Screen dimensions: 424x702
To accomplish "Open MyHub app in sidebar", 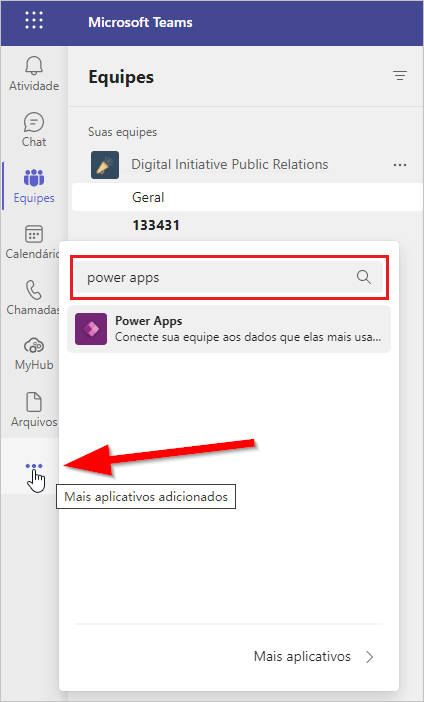I will 34,354.
